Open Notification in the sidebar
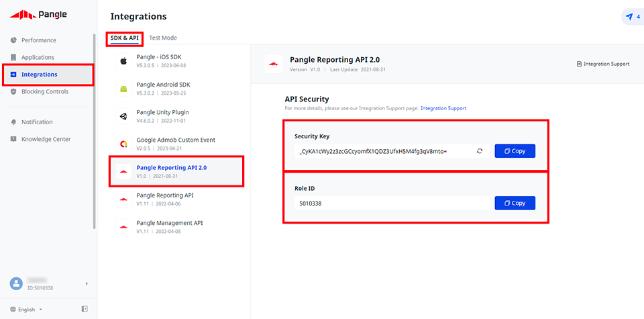644x319 pixels. pyautogui.click(x=37, y=122)
